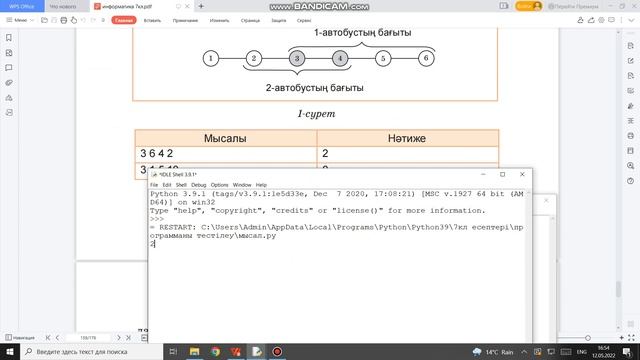Open the Help menu in IDLE Shell
640x360 pixels.
click(261, 185)
